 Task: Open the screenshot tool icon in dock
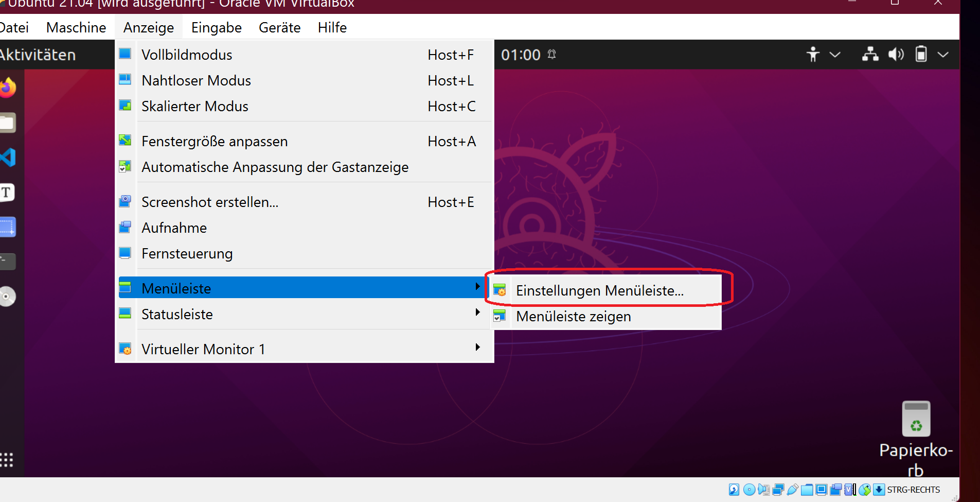point(8,227)
